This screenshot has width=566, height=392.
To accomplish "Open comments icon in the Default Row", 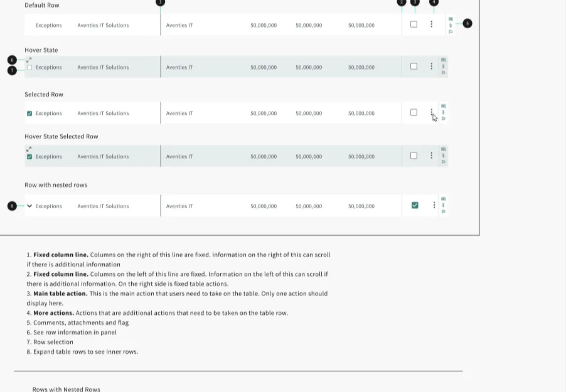I will click(x=451, y=19).
